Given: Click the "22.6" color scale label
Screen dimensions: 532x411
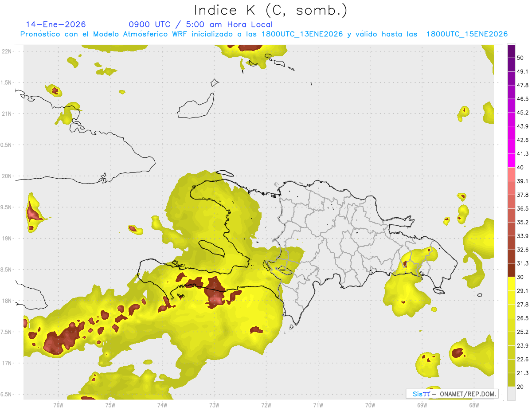Looking at the screenshot, I should [x=523, y=360].
